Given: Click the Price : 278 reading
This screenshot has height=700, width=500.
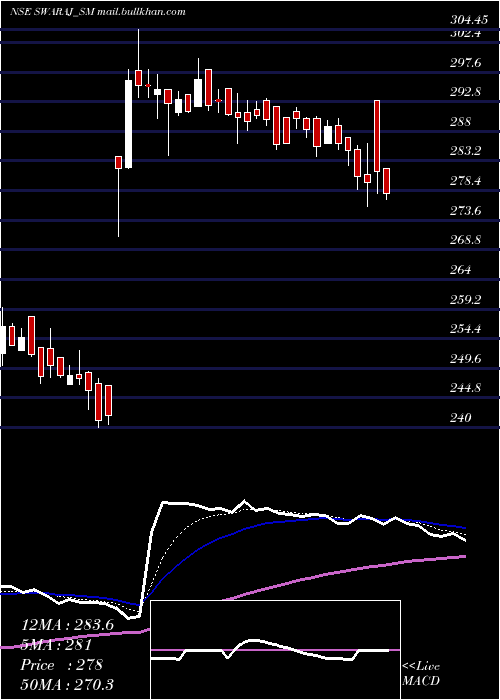Looking at the screenshot, I should point(62,665).
